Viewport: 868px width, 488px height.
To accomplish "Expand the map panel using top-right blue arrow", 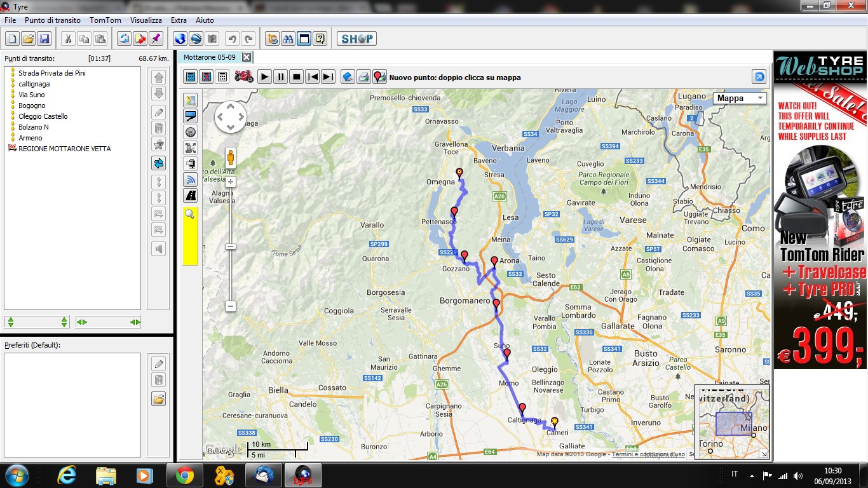I will click(x=759, y=77).
